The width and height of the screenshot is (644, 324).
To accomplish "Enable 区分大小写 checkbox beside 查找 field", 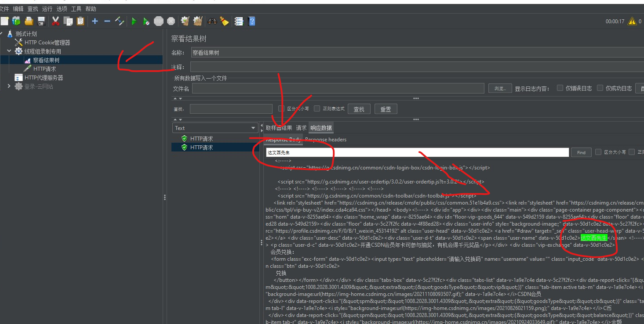I will 281,108.
